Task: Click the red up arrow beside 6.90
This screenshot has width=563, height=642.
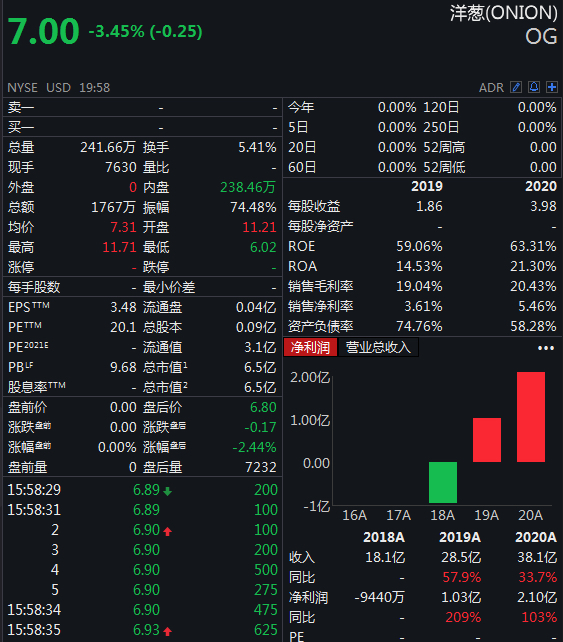Action: pos(167,531)
